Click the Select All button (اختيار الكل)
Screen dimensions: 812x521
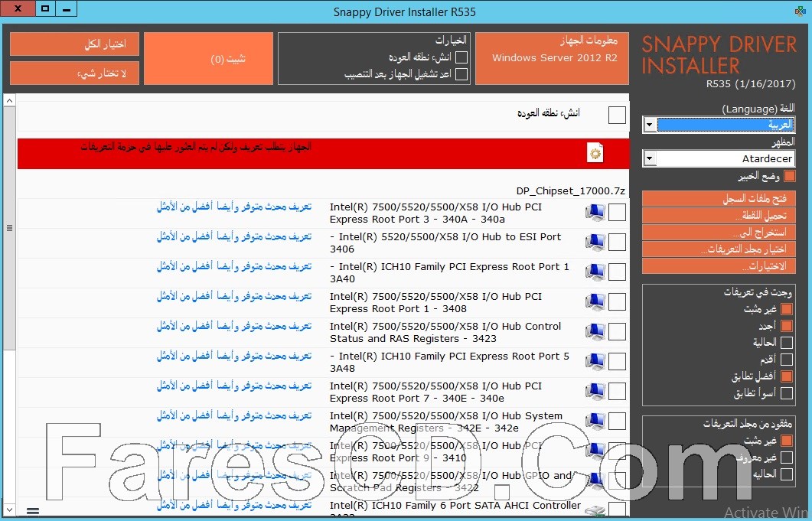[x=74, y=44]
